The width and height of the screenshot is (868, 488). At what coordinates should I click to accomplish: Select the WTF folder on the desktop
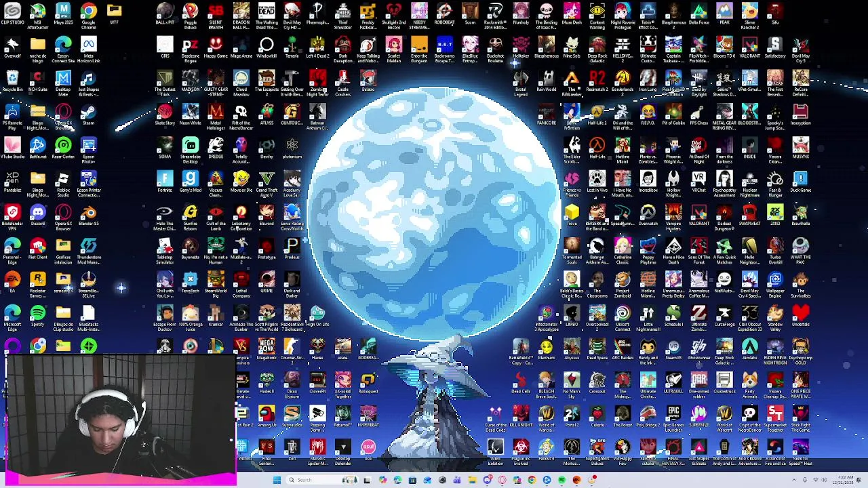(x=114, y=14)
